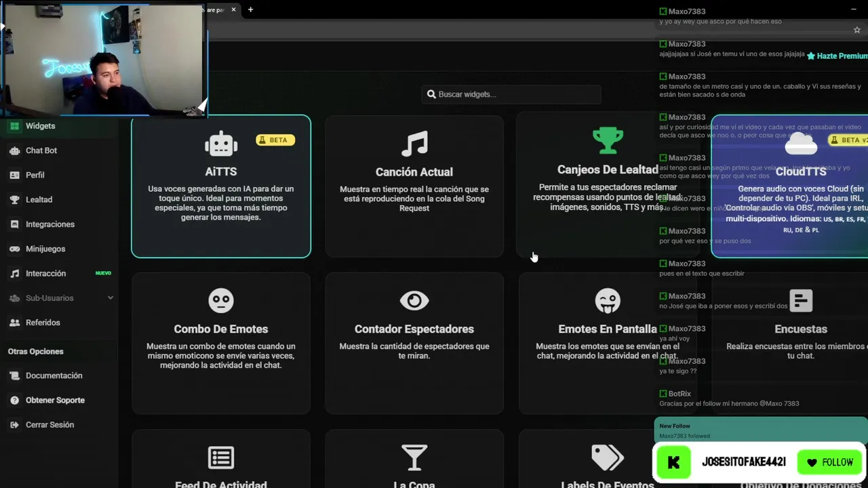The width and height of the screenshot is (868, 488).
Task: Click the New Follow alert notification
Action: (x=761, y=430)
